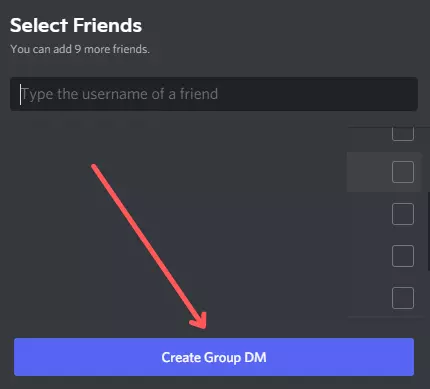Click the highlighted friend row beside its checkbox
The image size is (430, 389).
click(x=368, y=172)
